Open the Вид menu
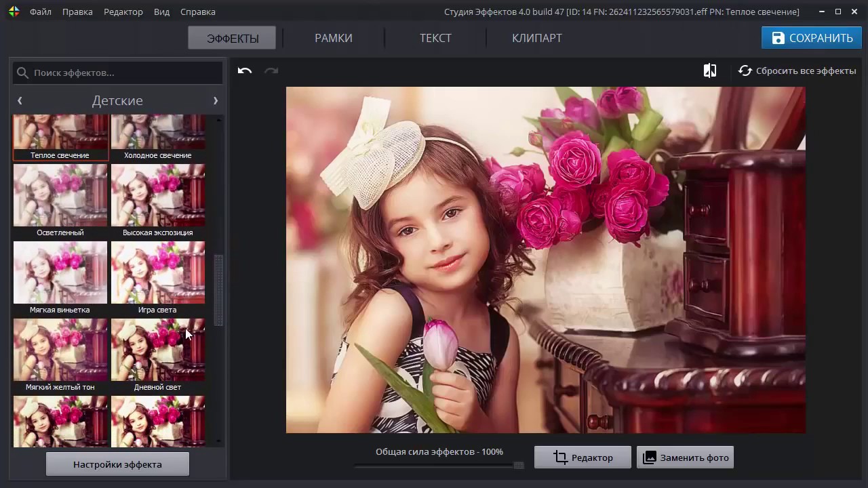 pos(161,12)
